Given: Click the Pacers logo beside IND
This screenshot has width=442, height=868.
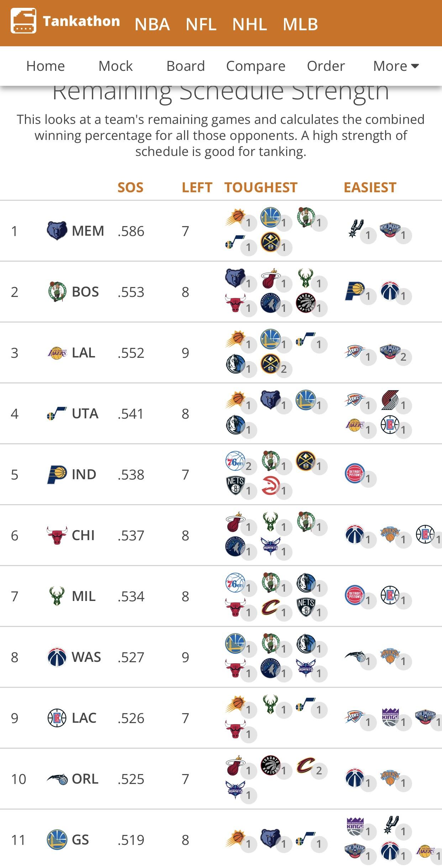Looking at the screenshot, I should 57,474.
